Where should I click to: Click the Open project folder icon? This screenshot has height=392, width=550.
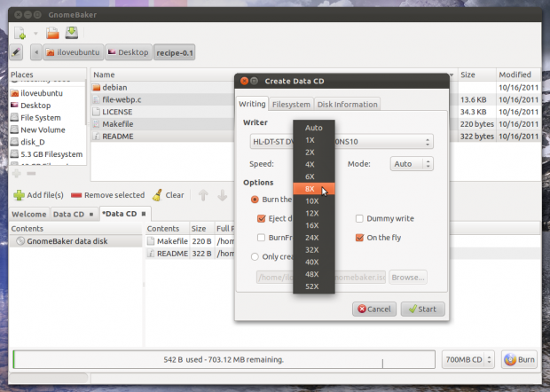[52, 33]
